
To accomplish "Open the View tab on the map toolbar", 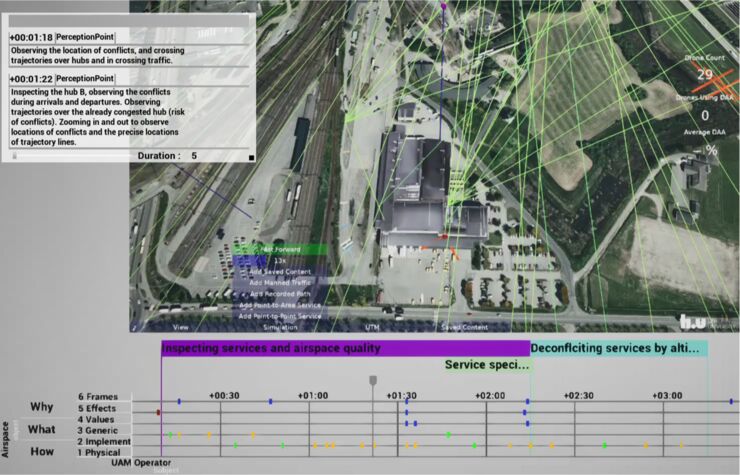I will click(x=180, y=327).
